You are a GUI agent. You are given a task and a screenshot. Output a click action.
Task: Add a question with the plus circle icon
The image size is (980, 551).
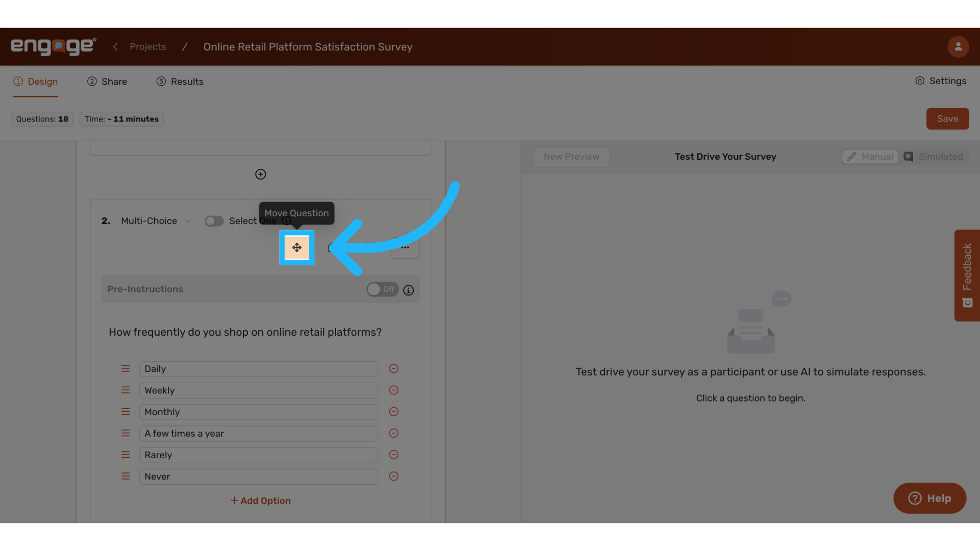pos(260,174)
